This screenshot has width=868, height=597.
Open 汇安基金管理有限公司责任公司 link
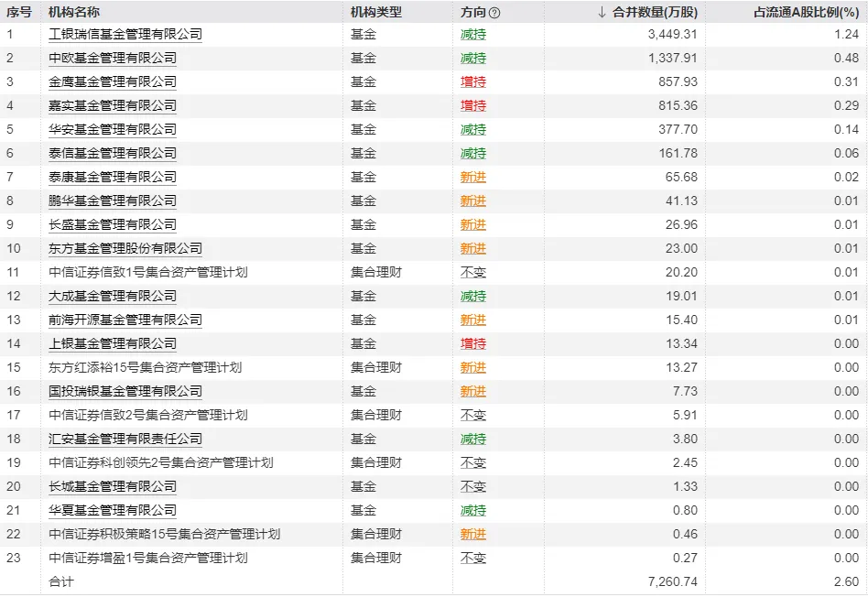(125, 440)
